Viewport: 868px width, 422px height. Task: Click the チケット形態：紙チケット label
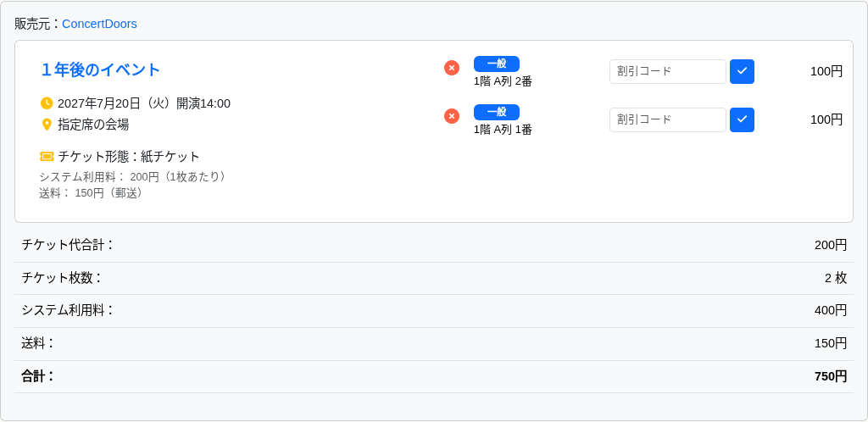[129, 157]
